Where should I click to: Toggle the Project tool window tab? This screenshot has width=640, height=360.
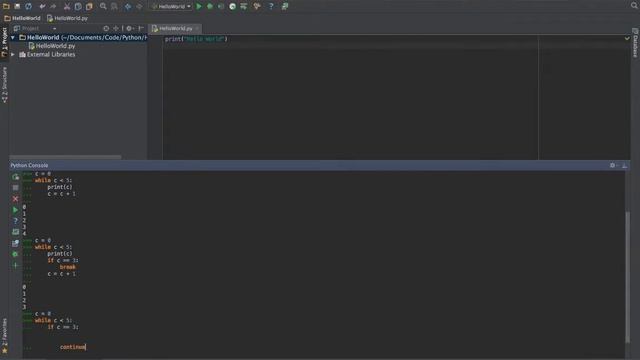[4, 42]
